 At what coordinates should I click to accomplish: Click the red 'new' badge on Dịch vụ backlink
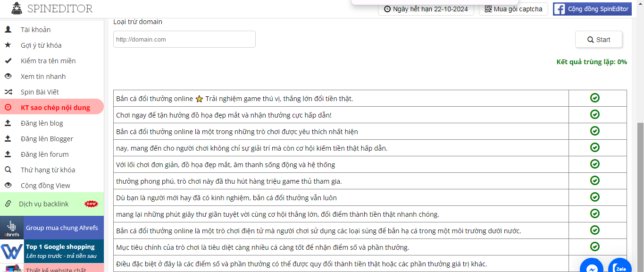pyautogui.click(x=91, y=204)
